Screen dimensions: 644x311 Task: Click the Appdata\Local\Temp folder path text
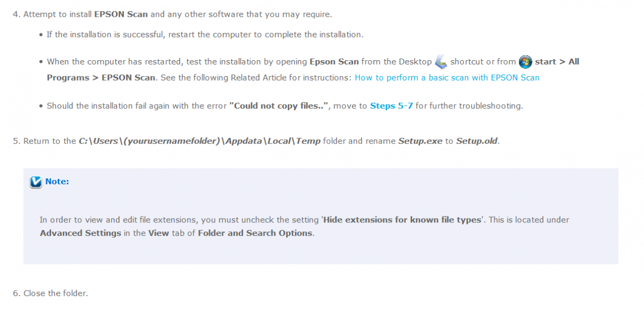click(199, 141)
